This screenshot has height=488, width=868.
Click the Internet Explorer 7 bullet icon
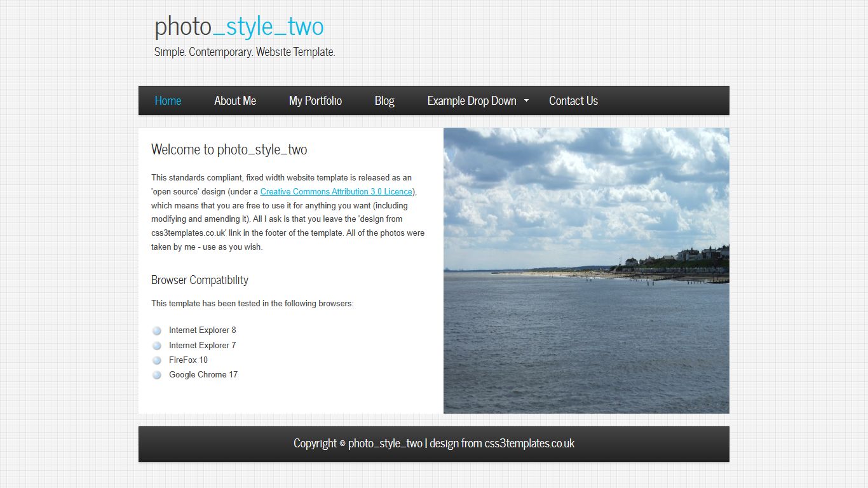[x=157, y=346]
